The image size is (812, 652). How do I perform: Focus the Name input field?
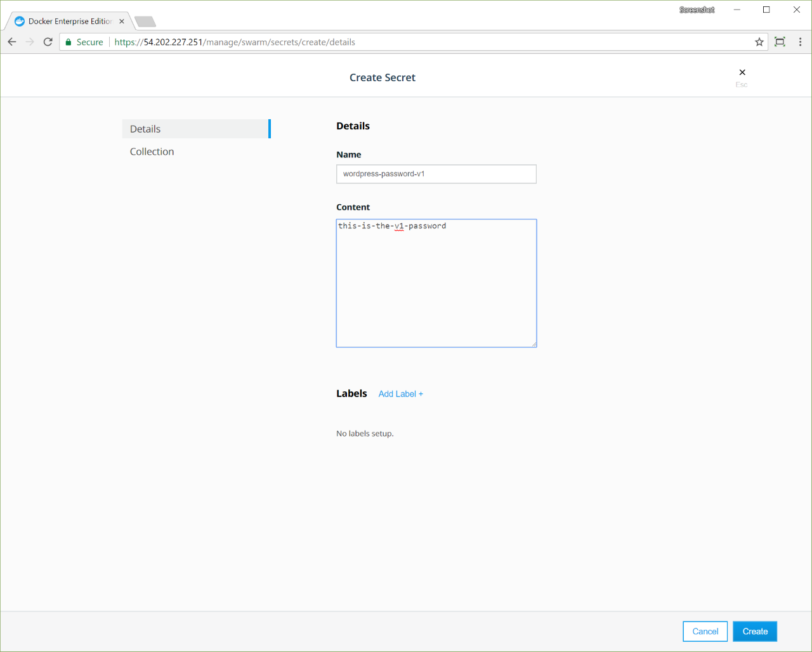click(436, 174)
